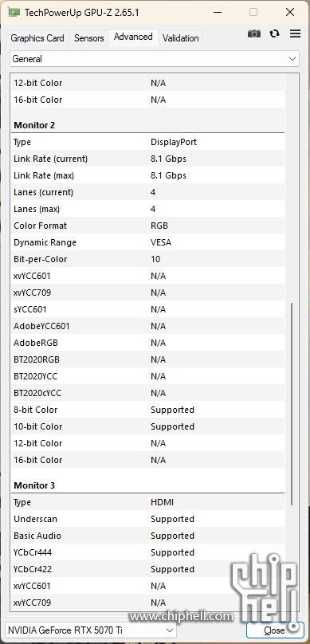Click the 10-bit Color Supported row

147,426
